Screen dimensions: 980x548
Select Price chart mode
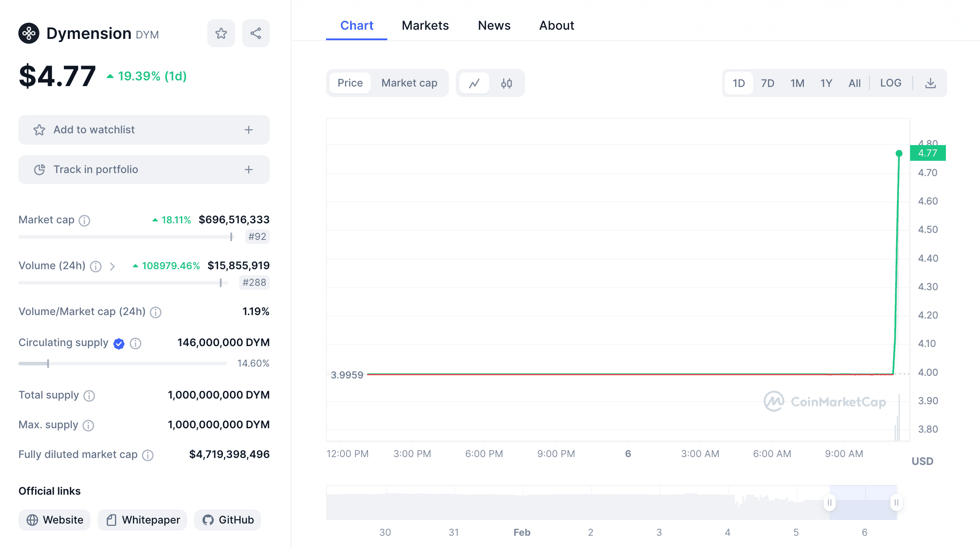[x=350, y=83]
